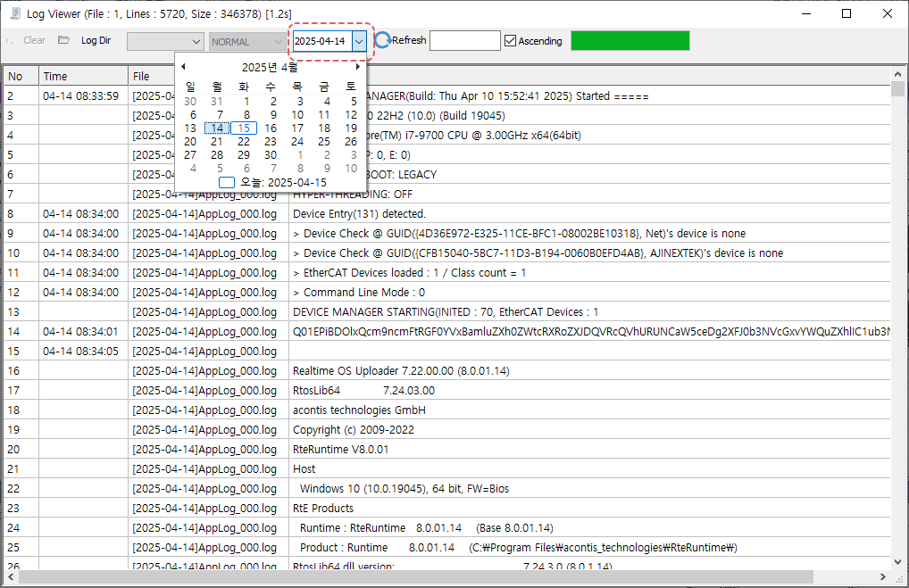Open the empty first dropdown in toolbar
The width and height of the screenshot is (909, 588).
click(x=165, y=41)
